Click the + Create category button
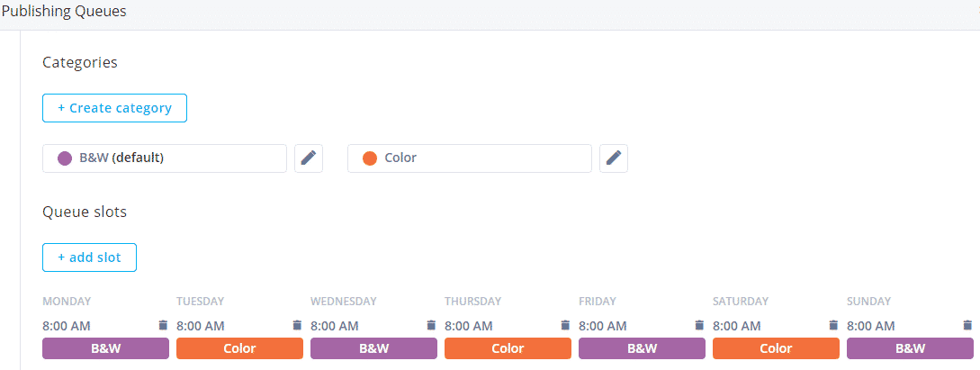 [114, 108]
